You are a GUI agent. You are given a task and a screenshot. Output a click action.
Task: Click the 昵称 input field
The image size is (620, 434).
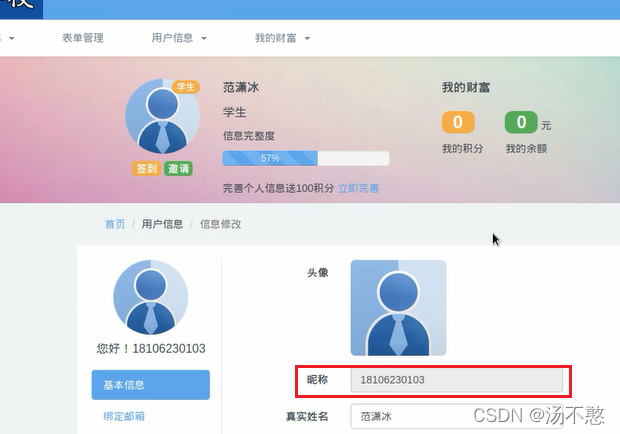coord(457,380)
